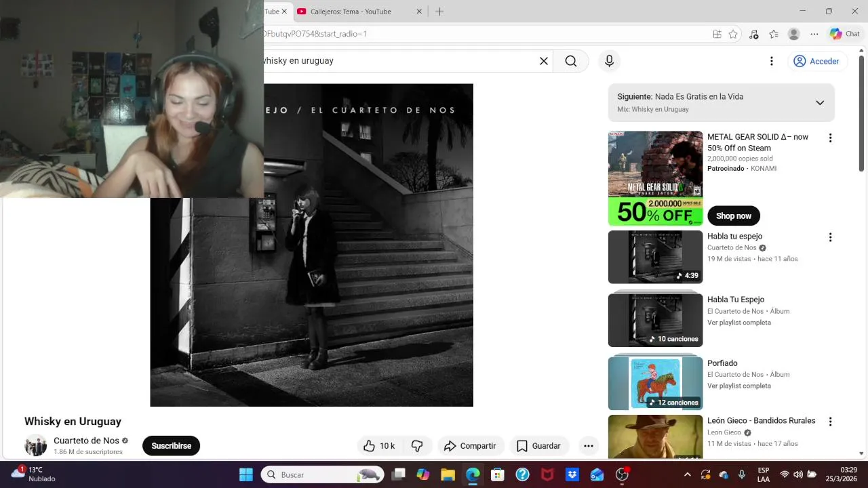Open File Explorer from the taskbar
The image size is (868, 488).
[x=448, y=474]
